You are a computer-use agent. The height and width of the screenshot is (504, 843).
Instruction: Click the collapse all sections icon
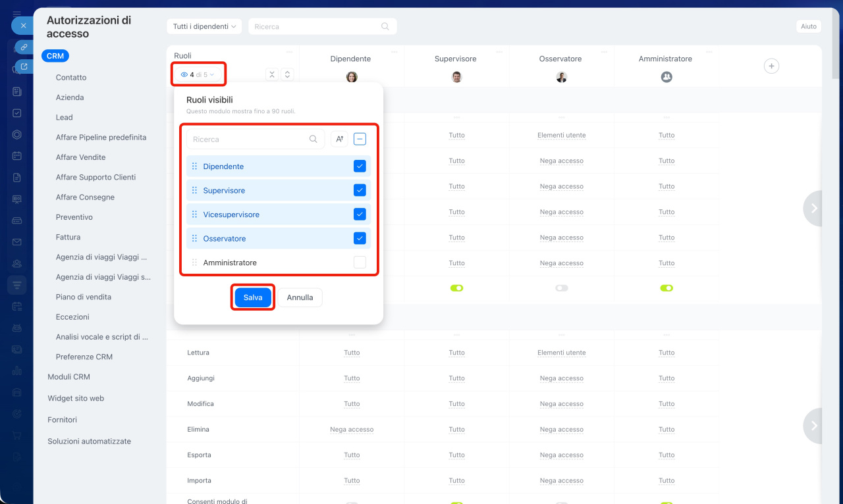coord(272,74)
